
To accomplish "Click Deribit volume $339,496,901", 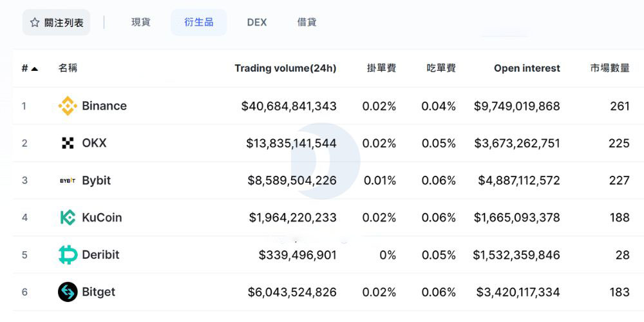I will (x=298, y=255).
